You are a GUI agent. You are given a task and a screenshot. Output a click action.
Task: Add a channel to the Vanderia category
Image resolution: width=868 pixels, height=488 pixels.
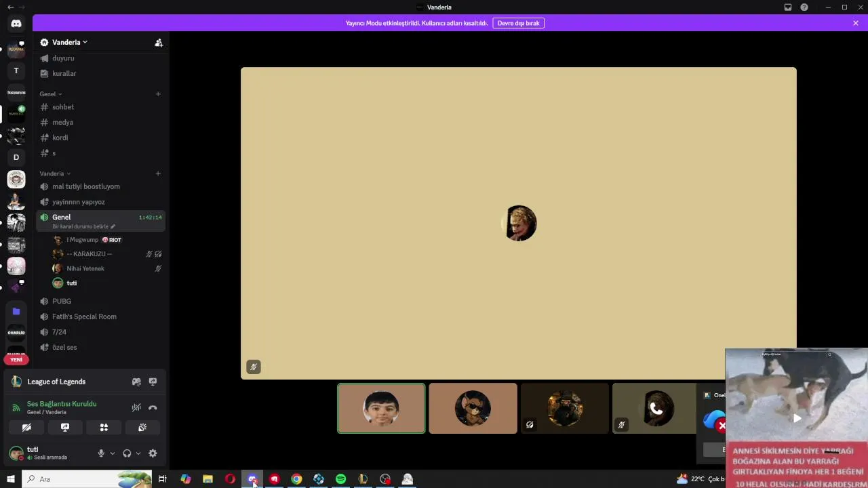click(158, 174)
